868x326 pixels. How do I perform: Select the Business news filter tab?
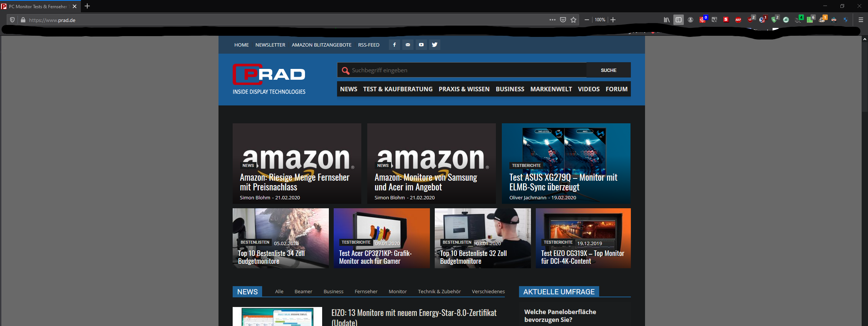[333, 291]
